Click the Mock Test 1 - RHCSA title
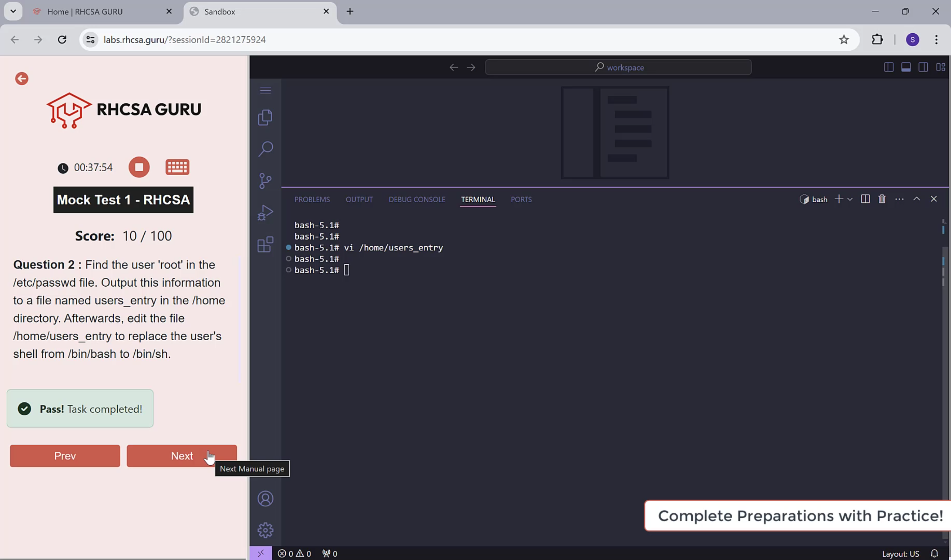The width and height of the screenshot is (951, 560). coord(124,200)
